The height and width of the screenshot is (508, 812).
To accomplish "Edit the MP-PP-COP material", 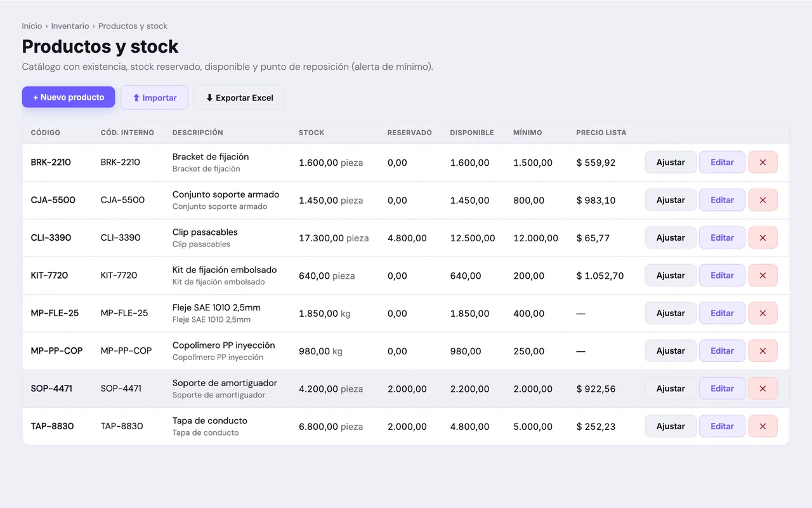I will tap(722, 351).
